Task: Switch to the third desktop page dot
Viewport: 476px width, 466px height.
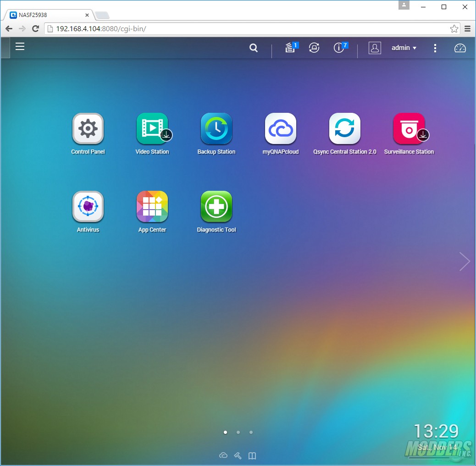Action: coord(251,432)
